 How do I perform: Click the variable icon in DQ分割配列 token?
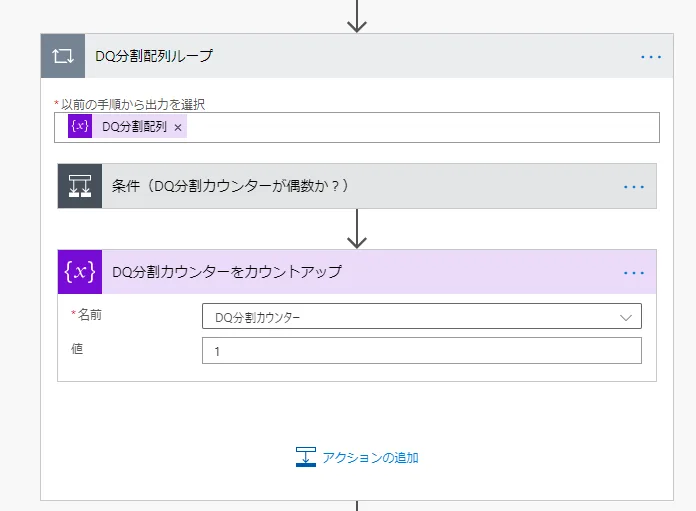[x=80, y=126]
